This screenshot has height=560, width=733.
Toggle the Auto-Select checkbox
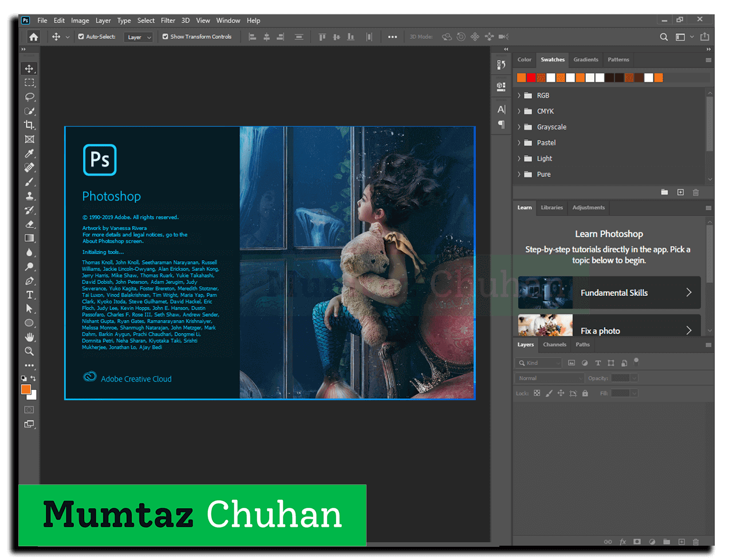pos(81,37)
